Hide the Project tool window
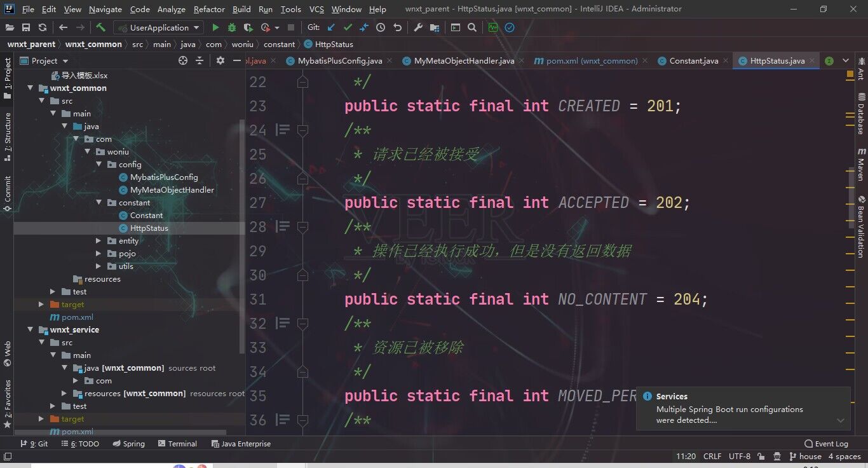 tap(236, 60)
